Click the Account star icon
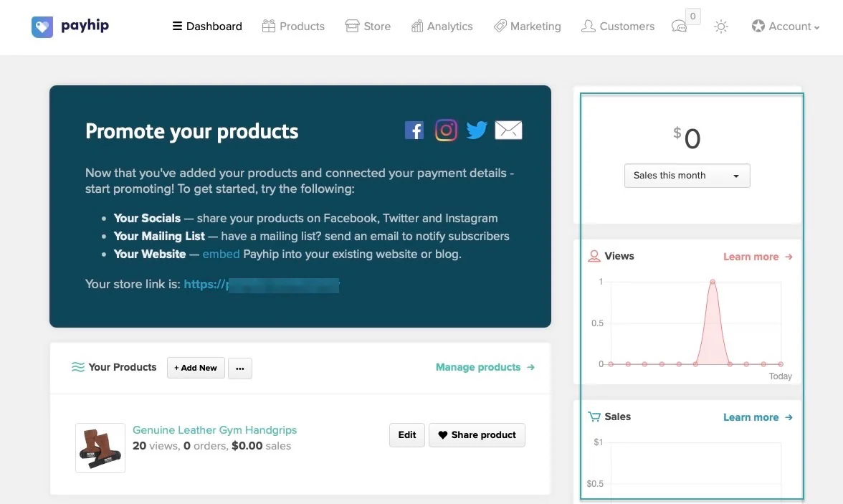843x504 pixels. tap(758, 26)
